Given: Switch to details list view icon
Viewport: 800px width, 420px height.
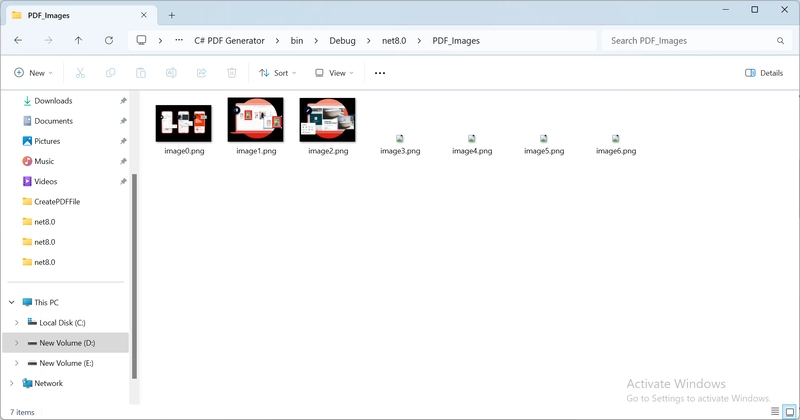Looking at the screenshot, I should pos(775,411).
